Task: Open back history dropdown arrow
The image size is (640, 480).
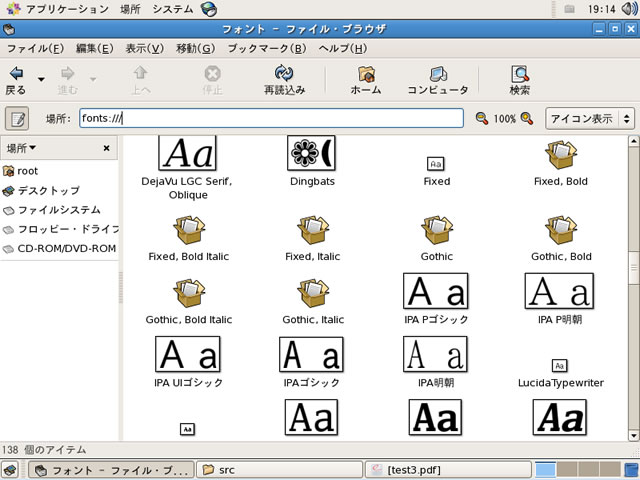Action: [41, 77]
